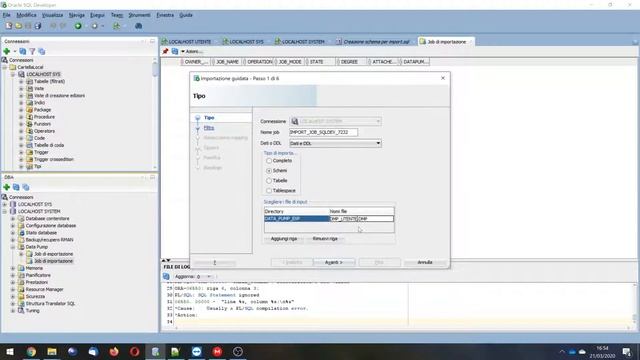Select Tuning node in DBA tree

33,311
